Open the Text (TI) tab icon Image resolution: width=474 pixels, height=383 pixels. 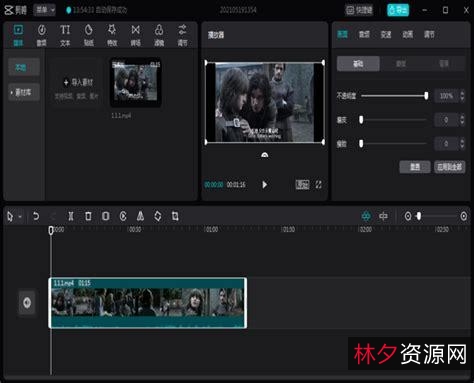(65, 35)
